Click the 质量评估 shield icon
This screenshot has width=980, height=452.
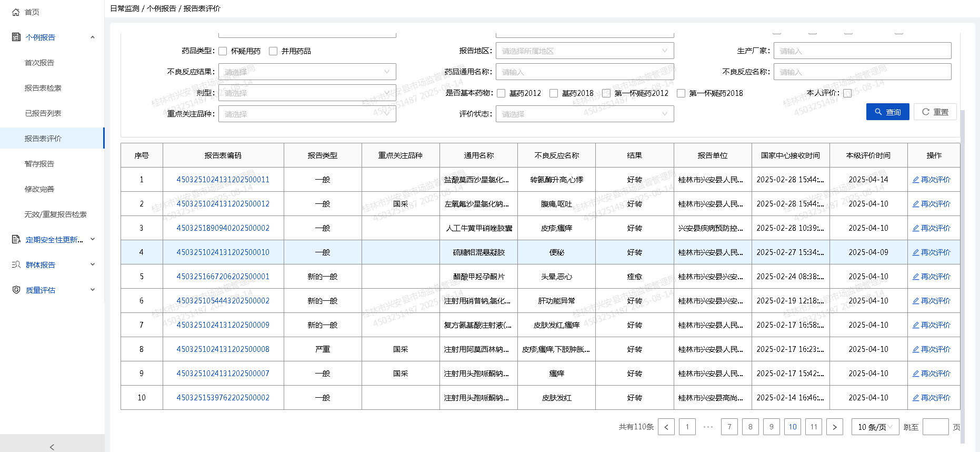(x=16, y=290)
